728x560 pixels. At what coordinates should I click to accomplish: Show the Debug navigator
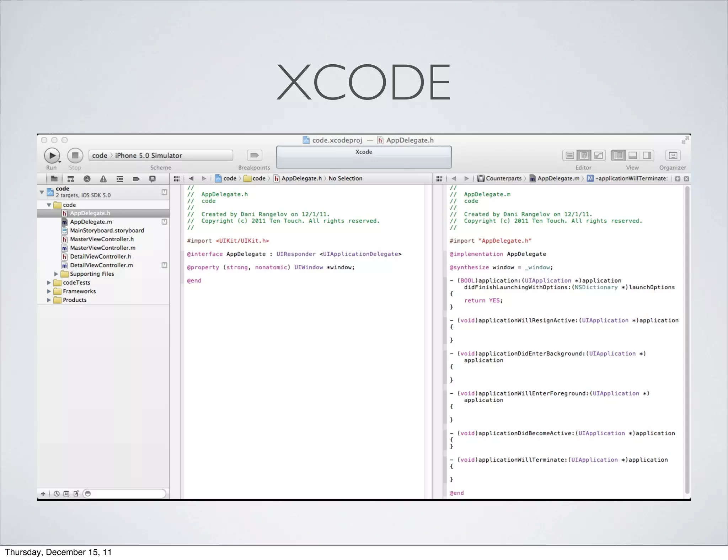120,179
